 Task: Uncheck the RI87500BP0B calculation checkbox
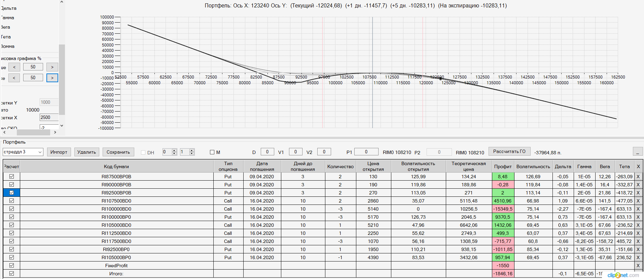coord(12,177)
